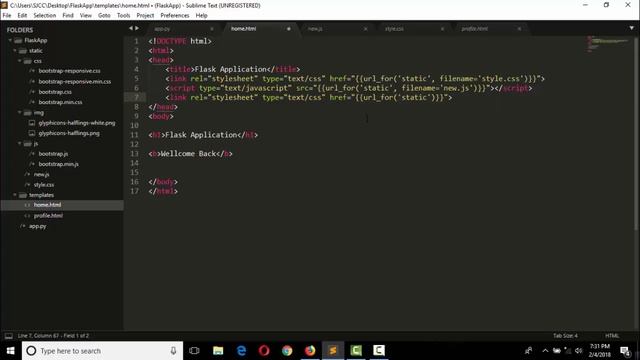
Task: Open style.css in sidebar
Action: [44, 185]
